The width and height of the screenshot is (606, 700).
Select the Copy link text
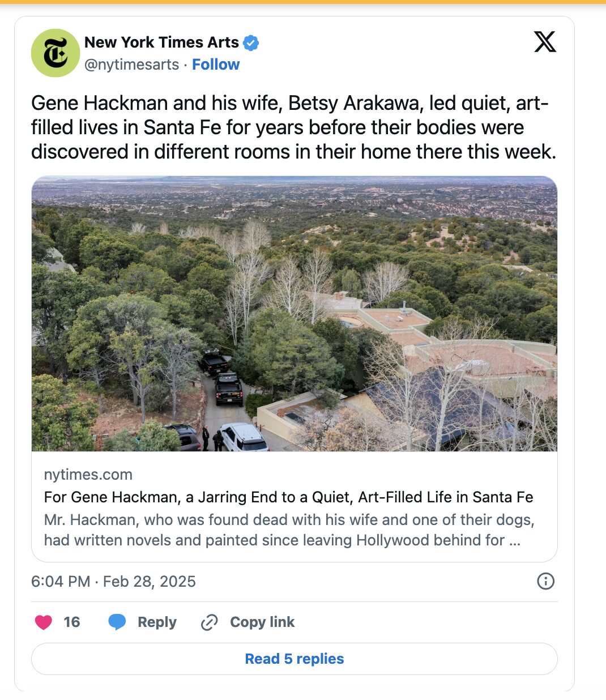click(262, 622)
